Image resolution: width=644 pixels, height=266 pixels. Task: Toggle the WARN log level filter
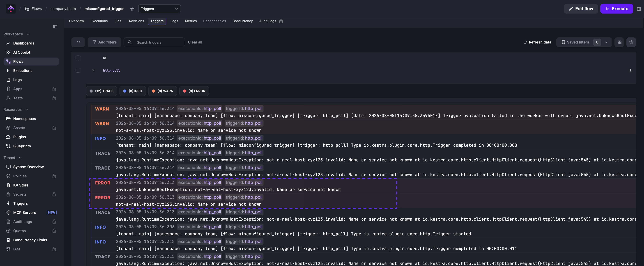tap(162, 91)
